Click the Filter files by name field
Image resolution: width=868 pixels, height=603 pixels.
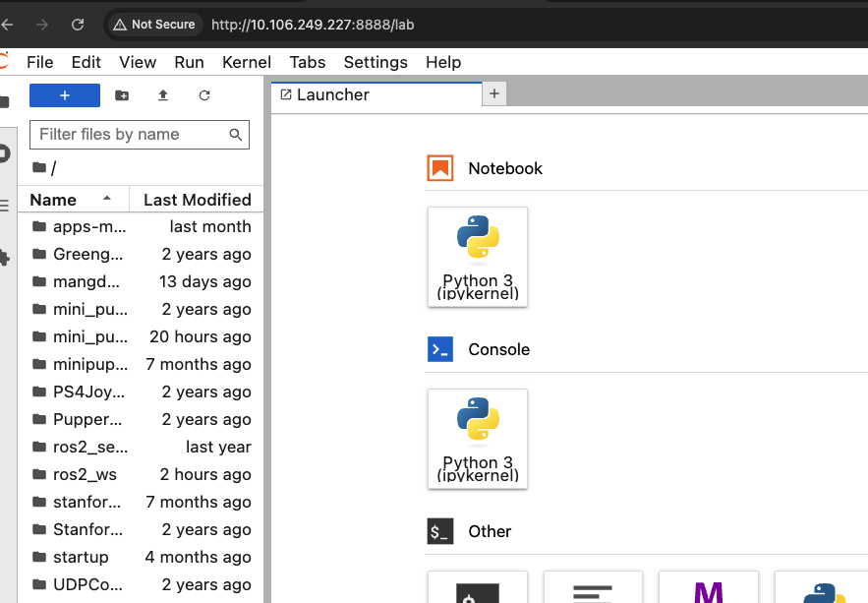coord(130,135)
